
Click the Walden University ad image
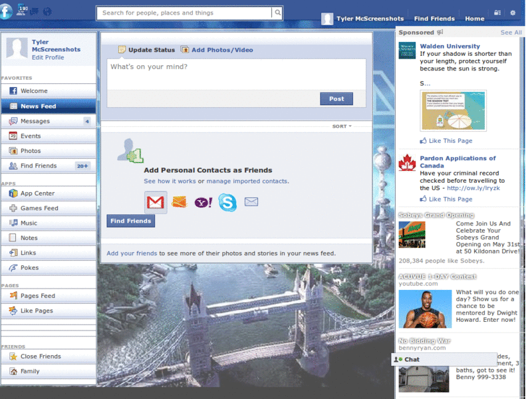453,110
